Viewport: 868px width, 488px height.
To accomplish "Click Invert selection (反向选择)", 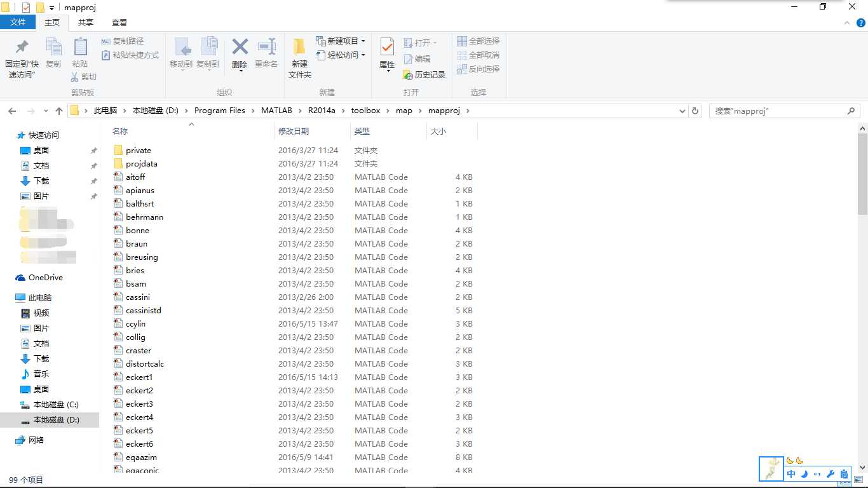I will pyautogui.click(x=478, y=69).
